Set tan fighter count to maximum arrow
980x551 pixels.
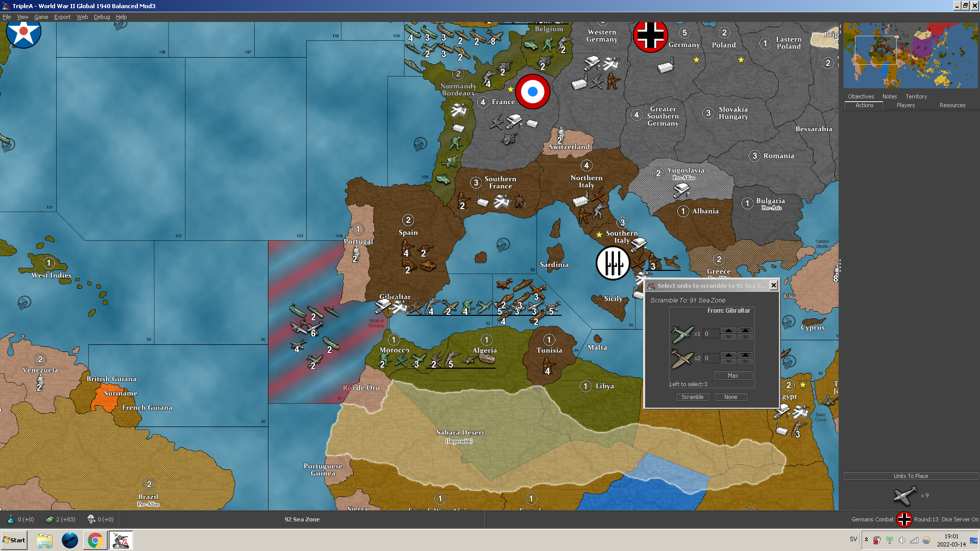[x=745, y=355]
